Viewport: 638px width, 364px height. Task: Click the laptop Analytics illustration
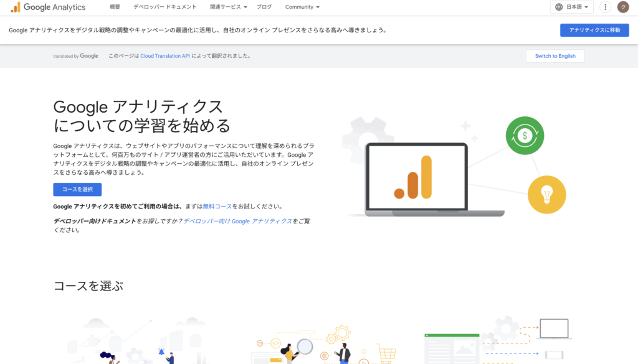425,179
